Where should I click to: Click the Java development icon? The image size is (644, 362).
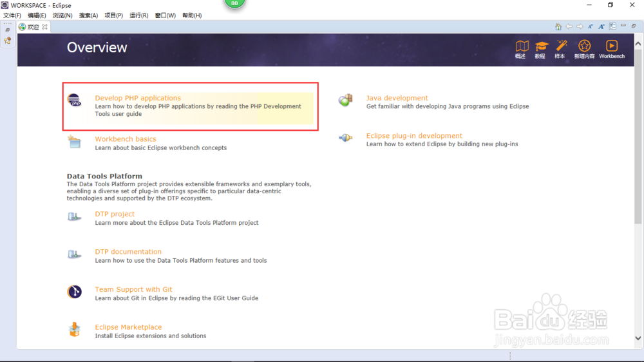345,100
